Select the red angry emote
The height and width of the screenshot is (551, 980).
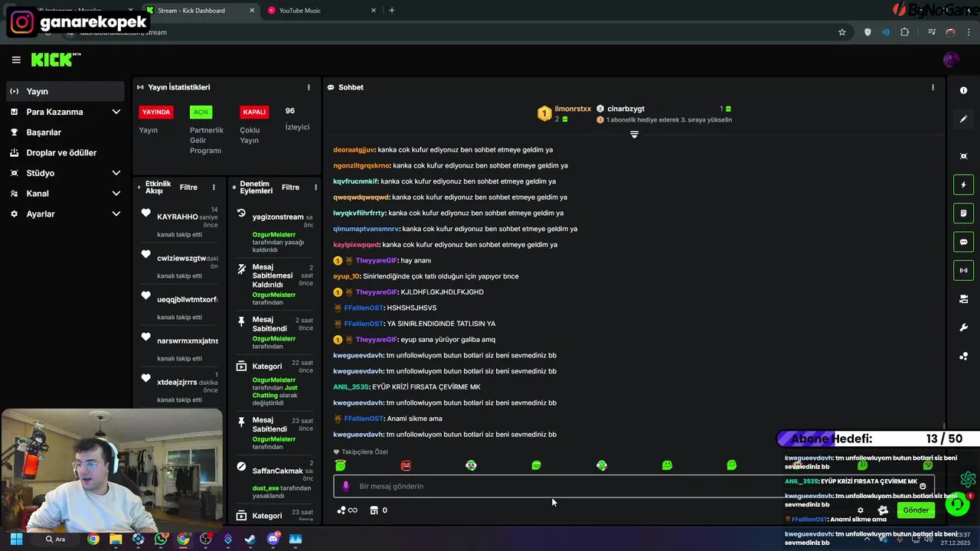click(x=406, y=465)
